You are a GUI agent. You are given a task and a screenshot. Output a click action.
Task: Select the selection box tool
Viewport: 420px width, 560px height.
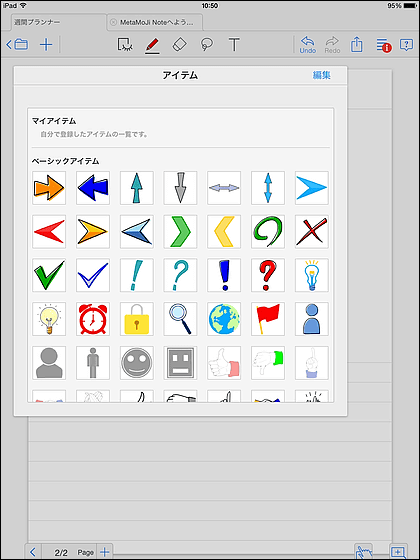pyautogui.click(x=125, y=45)
